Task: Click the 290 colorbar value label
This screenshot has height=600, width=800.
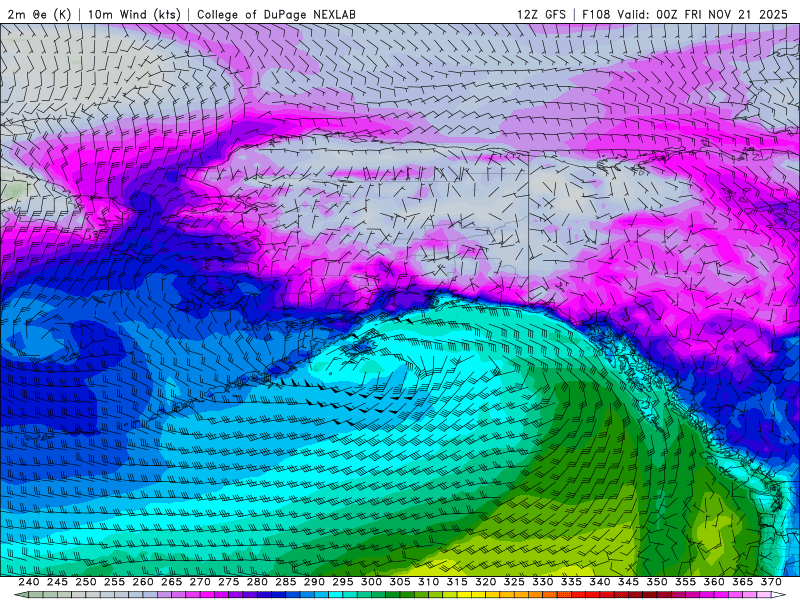Action: click(314, 582)
